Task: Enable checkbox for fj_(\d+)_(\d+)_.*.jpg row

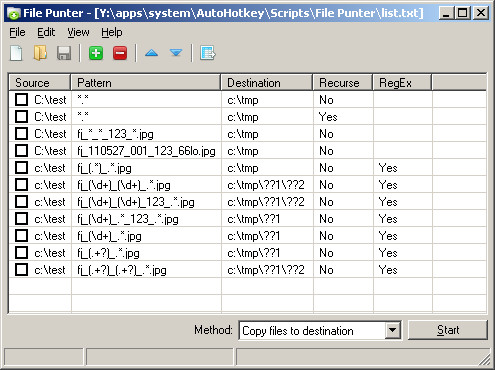Action: 22,185
